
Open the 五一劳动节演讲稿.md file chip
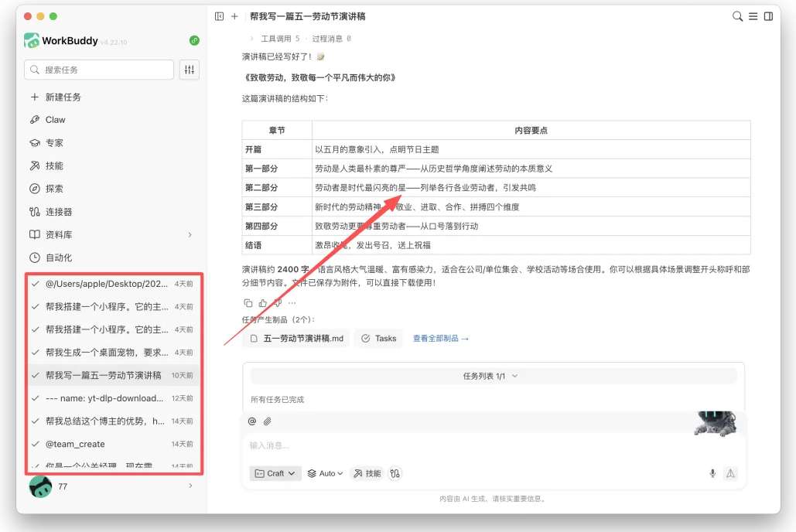click(298, 338)
